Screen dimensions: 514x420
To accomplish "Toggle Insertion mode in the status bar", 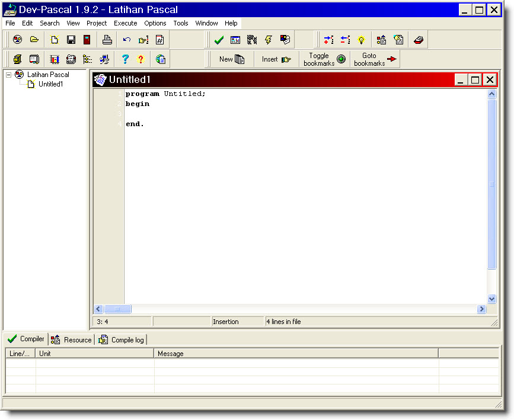I will pos(237,322).
